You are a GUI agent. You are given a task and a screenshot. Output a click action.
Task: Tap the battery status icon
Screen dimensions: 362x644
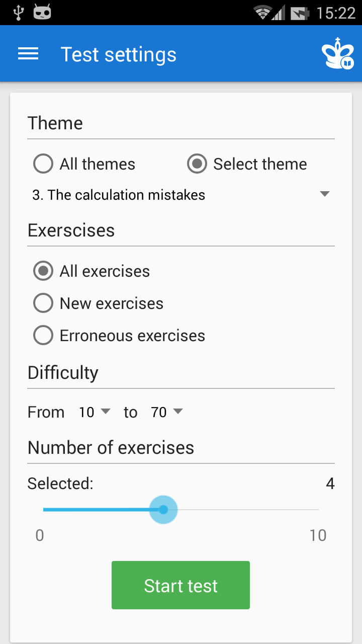tap(300, 13)
